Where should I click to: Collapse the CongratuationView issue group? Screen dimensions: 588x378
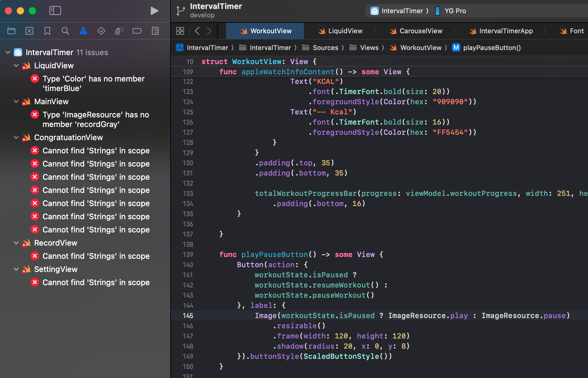[16, 137]
